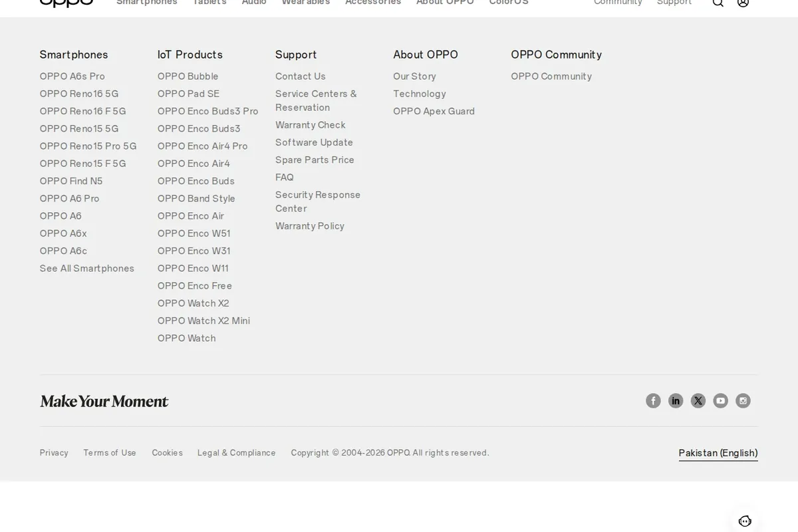Open the Cookies footer link
Viewport: 798px width, 532px height.
click(167, 453)
